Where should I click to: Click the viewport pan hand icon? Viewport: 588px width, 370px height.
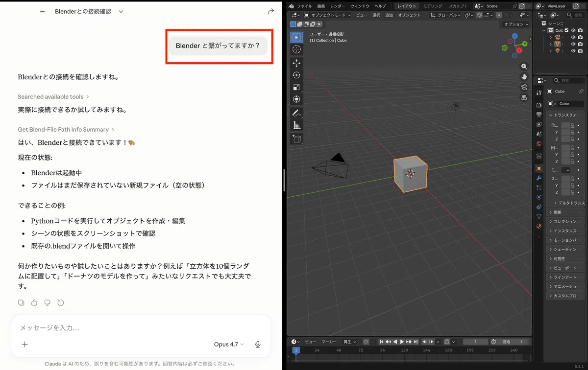[x=524, y=77]
